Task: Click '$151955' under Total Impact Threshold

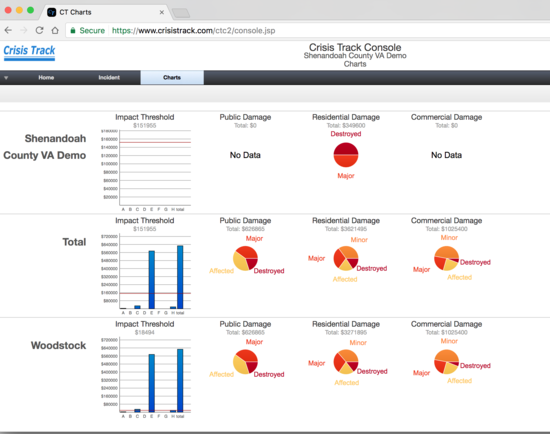Action: (145, 229)
